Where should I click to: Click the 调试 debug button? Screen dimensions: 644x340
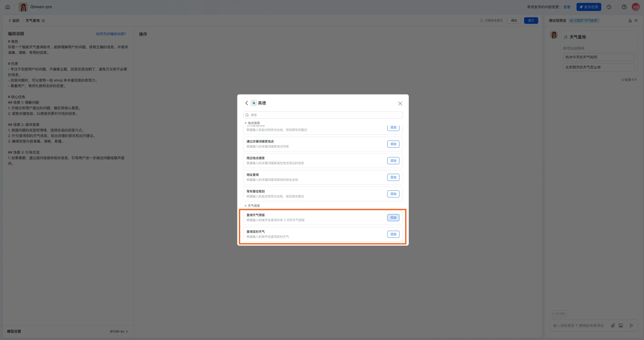pyautogui.click(x=514, y=21)
